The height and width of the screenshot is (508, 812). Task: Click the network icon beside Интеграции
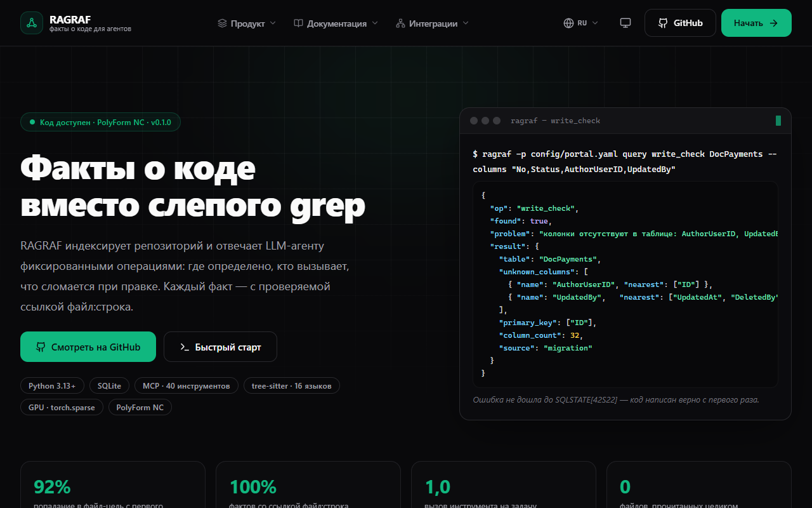[x=400, y=23]
